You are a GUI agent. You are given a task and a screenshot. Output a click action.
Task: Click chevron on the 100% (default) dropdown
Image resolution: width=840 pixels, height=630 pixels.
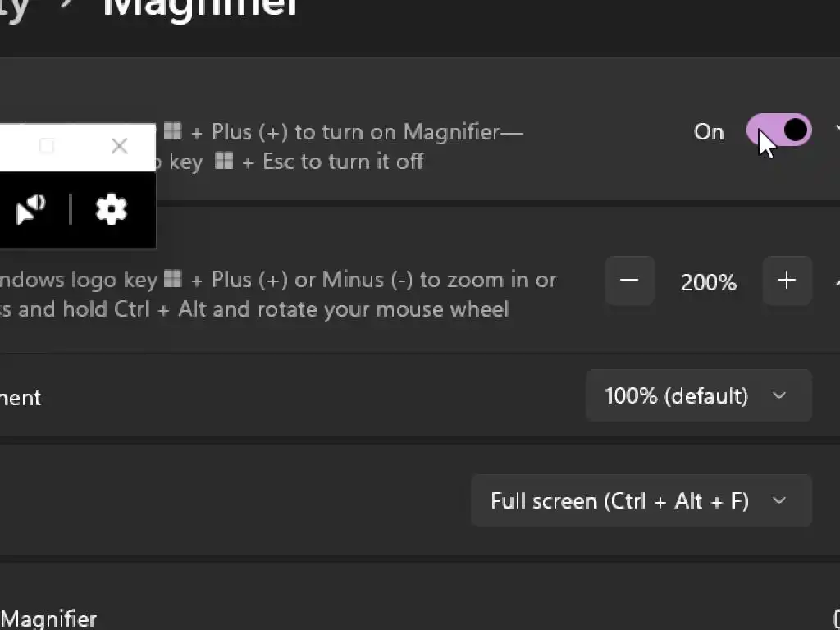[x=779, y=396]
